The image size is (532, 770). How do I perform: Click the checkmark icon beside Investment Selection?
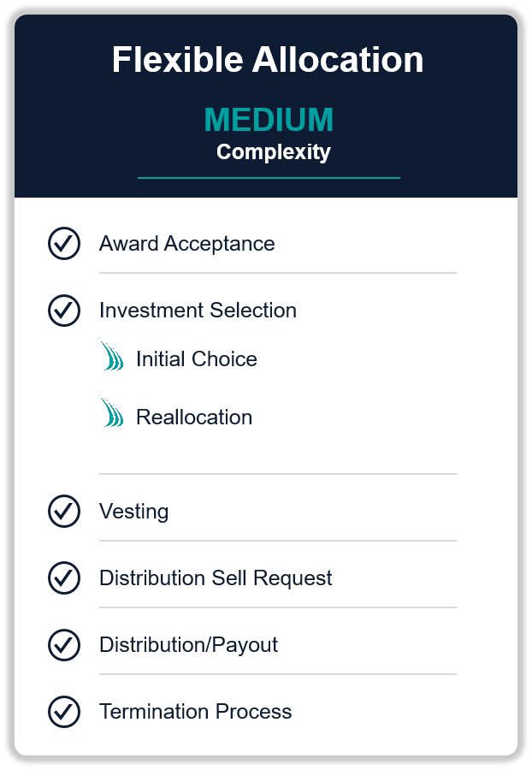click(x=64, y=310)
